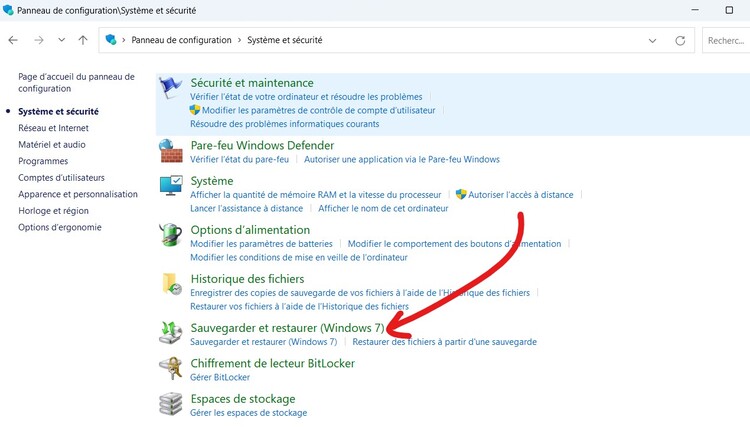Screen dimensions: 750x427
Task: Click the small Sauvegarder et restaurer (Windows 7) sublink
Action: pyautogui.click(x=264, y=342)
